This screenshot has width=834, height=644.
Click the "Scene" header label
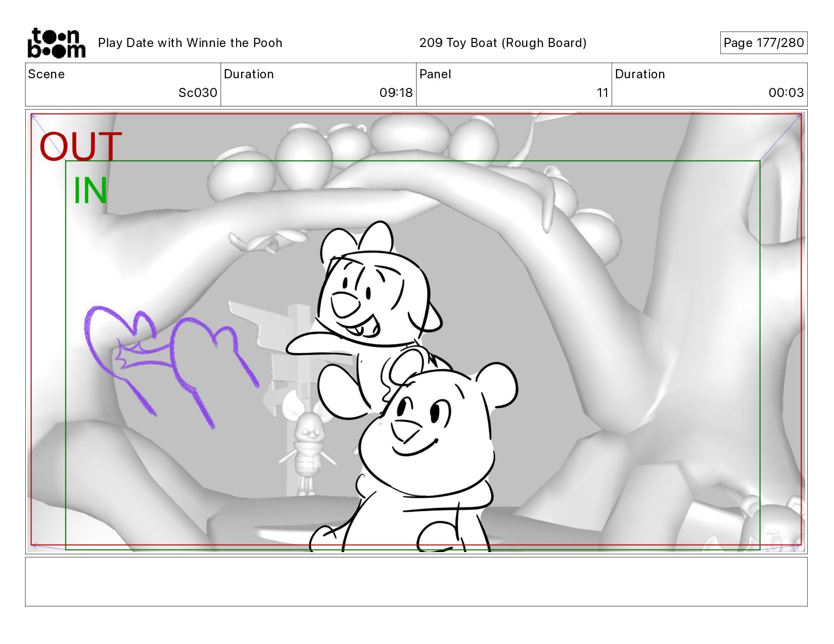click(x=47, y=74)
